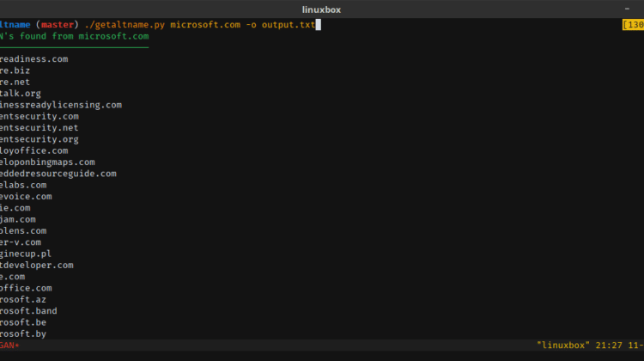
Task: Click the linuxbox window title
Action: point(322,9)
